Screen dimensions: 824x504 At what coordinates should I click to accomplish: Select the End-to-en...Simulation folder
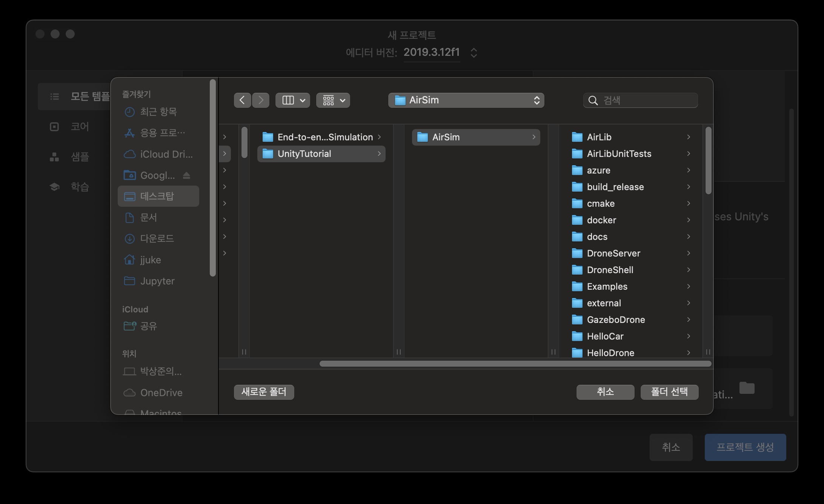click(321, 137)
